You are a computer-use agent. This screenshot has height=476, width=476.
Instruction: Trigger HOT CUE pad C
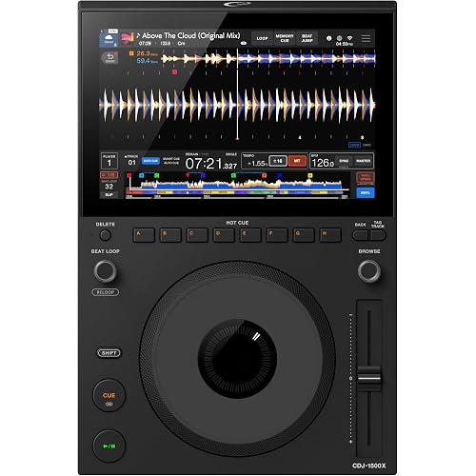point(197,235)
